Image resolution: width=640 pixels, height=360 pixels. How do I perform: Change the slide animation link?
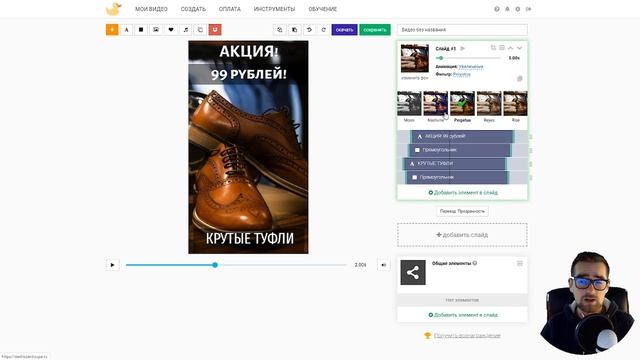click(471, 67)
